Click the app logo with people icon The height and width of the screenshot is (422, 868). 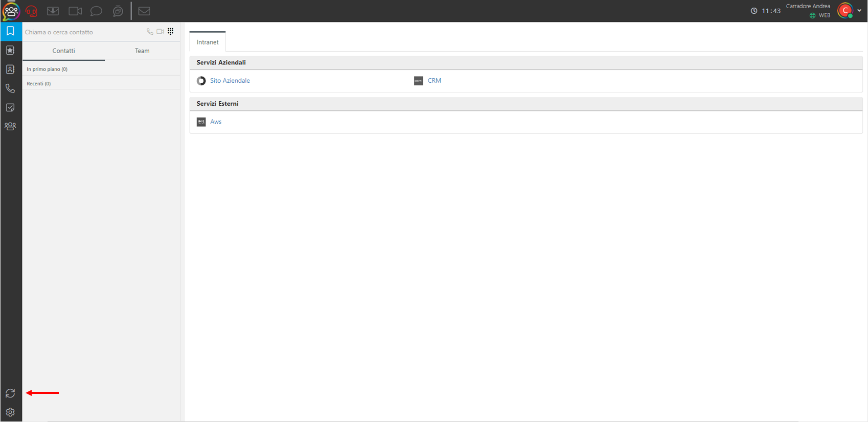tap(11, 11)
